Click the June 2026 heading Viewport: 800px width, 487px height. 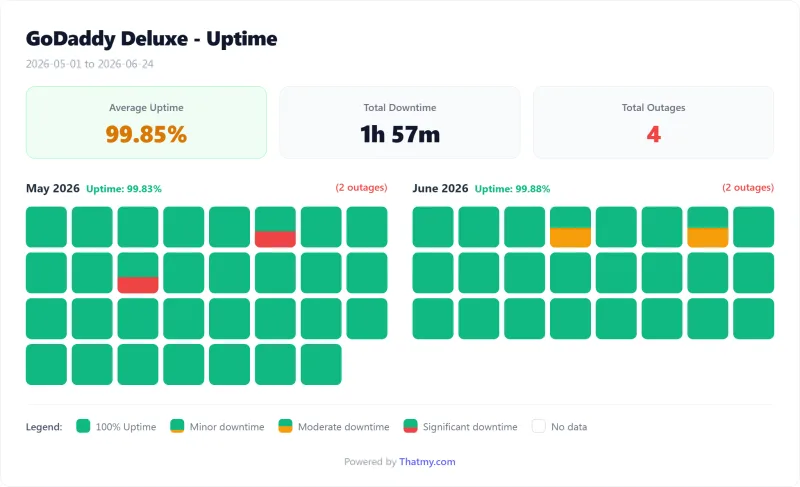click(x=440, y=188)
